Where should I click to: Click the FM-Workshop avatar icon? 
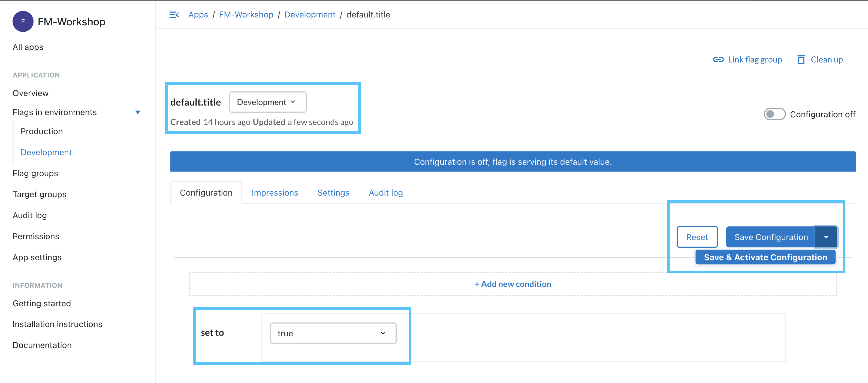click(x=23, y=22)
